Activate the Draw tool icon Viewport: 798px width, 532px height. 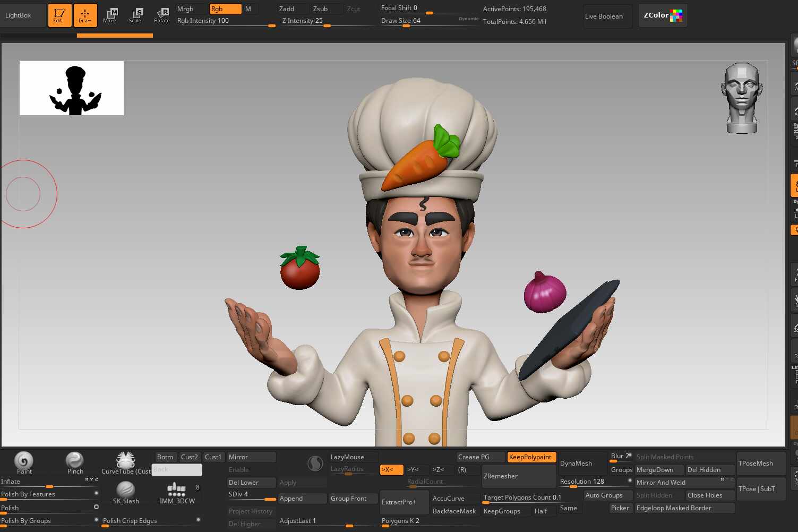point(85,15)
